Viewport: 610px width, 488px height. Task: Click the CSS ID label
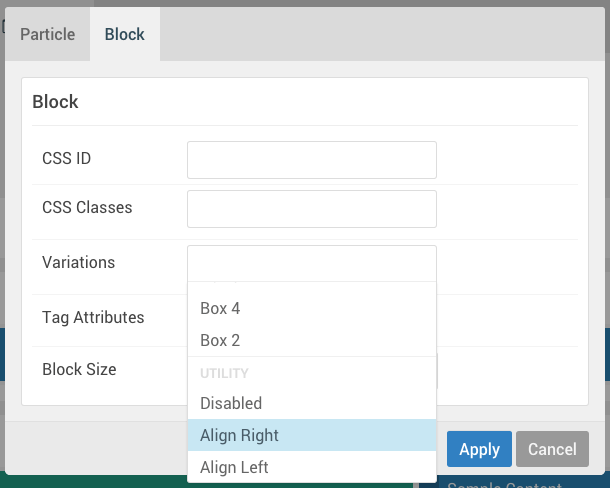pyautogui.click(x=67, y=158)
